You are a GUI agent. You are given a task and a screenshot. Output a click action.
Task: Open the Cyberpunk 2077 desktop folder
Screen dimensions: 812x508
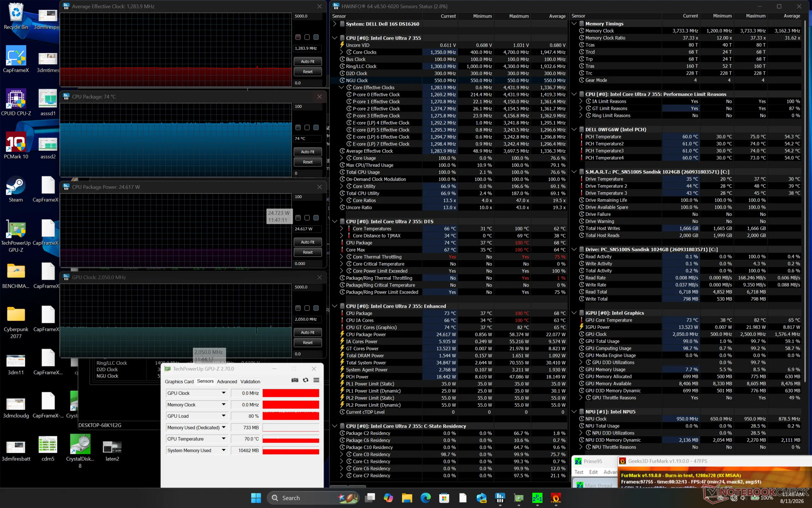[x=16, y=322]
